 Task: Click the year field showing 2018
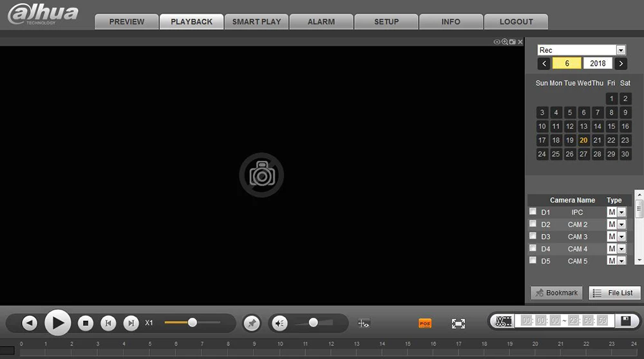(x=598, y=63)
